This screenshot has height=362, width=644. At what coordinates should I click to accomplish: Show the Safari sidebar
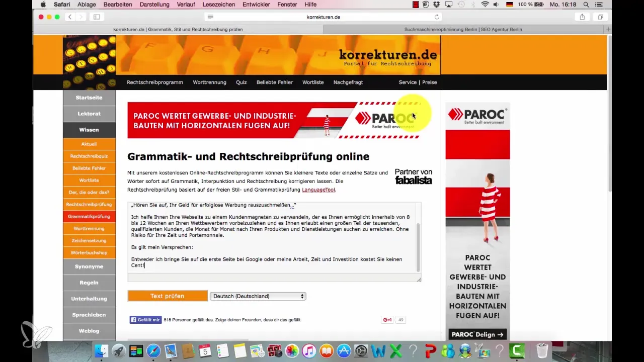pos(97,17)
